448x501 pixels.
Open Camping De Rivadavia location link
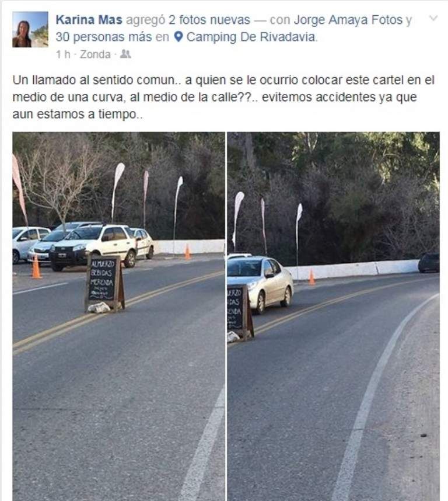tap(250, 37)
